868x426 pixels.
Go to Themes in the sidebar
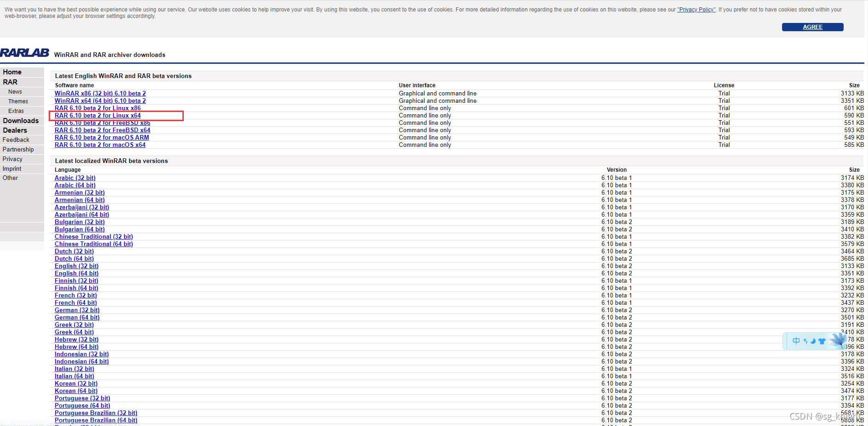[x=18, y=101]
